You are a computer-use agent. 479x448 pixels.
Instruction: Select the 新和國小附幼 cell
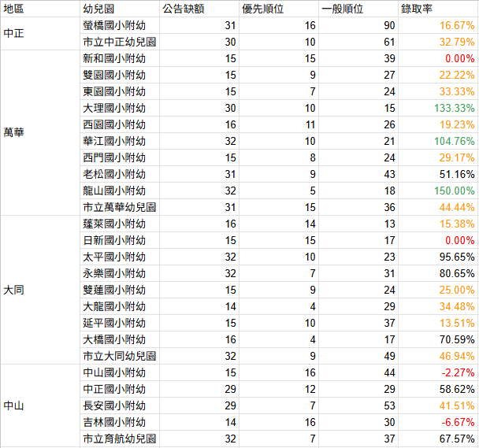pyautogui.click(x=120, y=58)
